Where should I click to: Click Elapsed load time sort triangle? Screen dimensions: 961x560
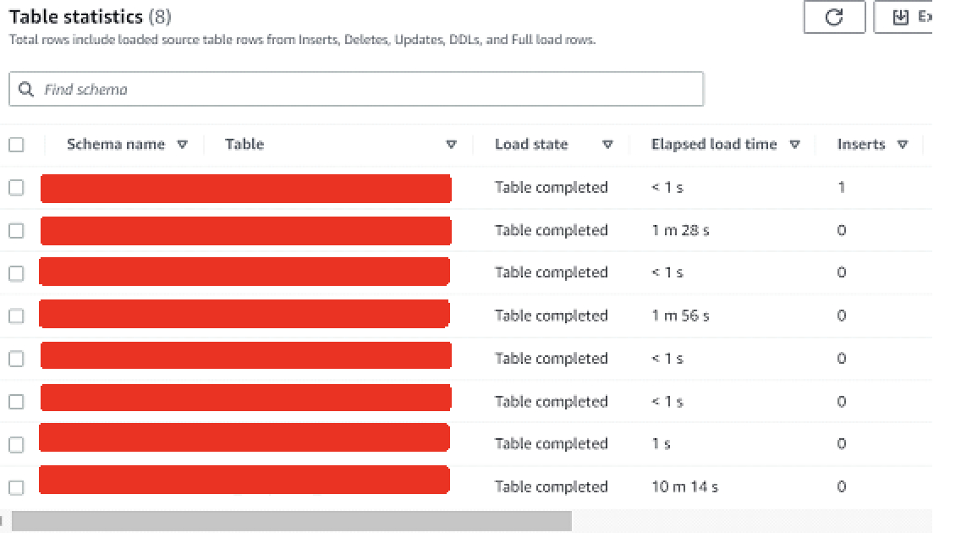pyautogui.click(x=794, y=145)
